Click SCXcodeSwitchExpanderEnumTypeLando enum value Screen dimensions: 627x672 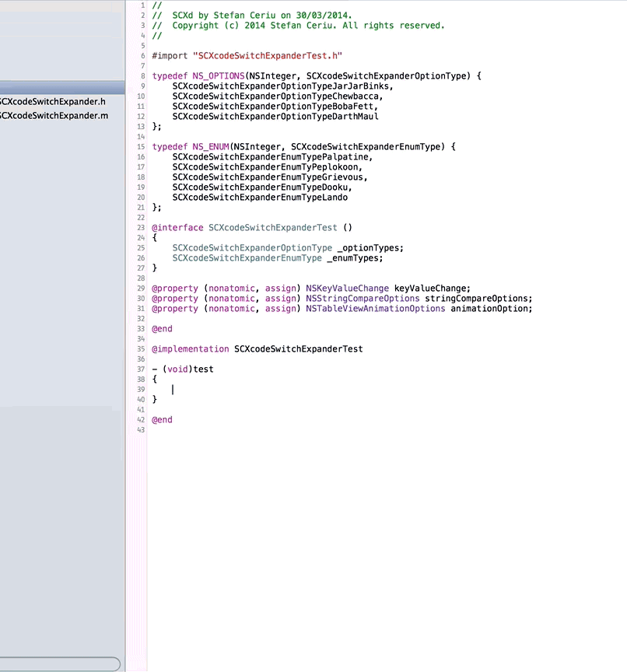click(x=260, y=197)
